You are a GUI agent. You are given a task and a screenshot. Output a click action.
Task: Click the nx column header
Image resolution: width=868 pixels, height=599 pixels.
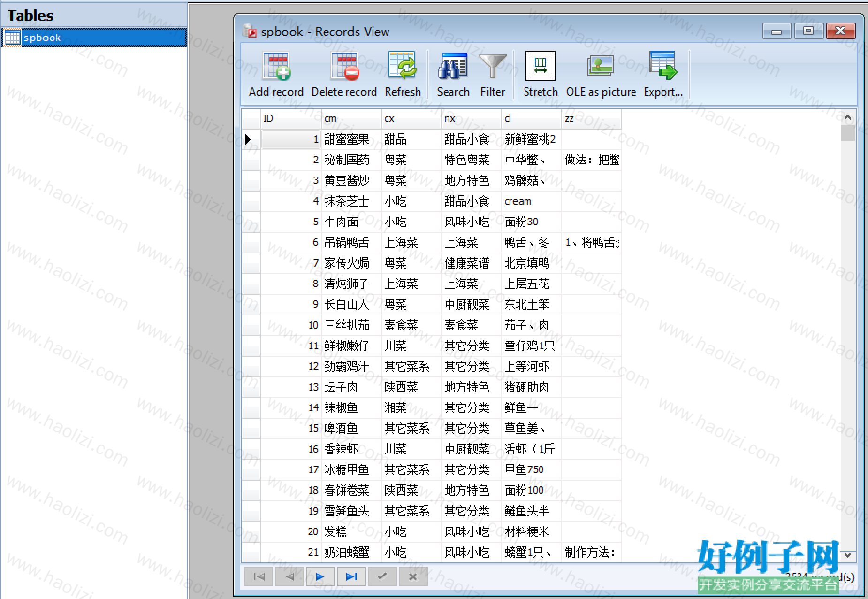pos(472,119)
